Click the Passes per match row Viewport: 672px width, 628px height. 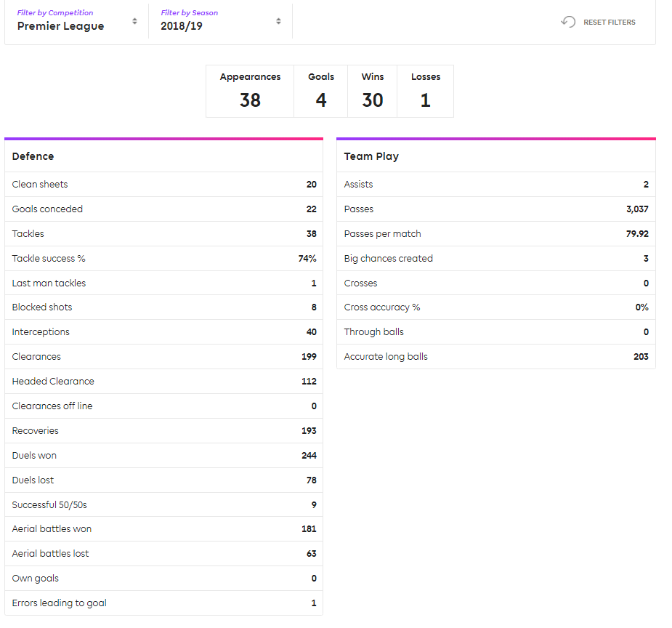[495, 234]
